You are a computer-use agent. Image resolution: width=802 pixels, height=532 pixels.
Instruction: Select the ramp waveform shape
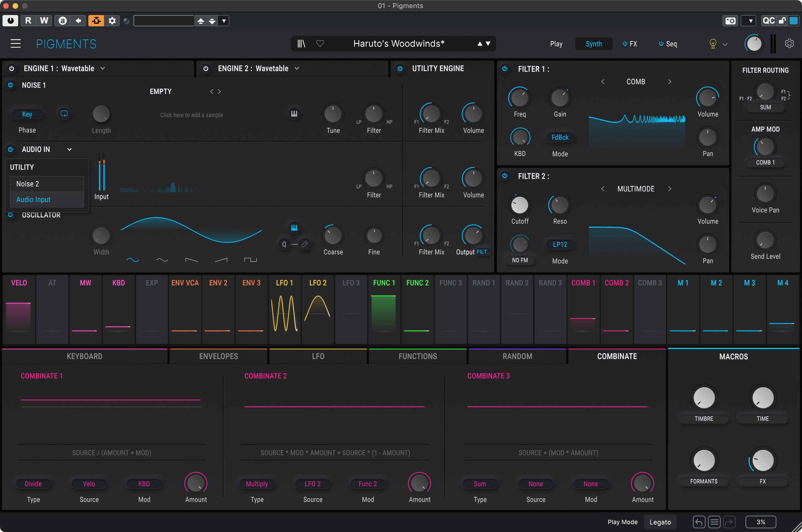pyautogui.click(x=221, y=260)
